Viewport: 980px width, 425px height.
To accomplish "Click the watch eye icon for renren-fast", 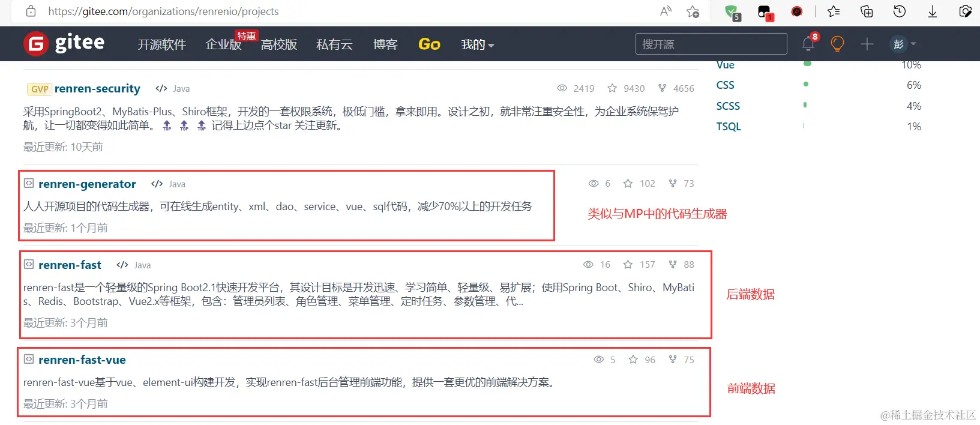I will [588, 264].
